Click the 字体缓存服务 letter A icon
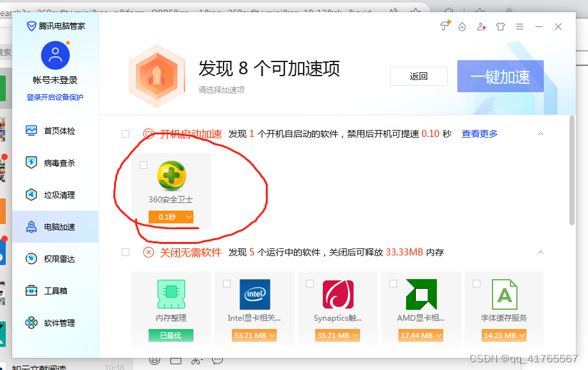Image resolution: width=588 pixels, height=370 pixels. coord(504,294)
